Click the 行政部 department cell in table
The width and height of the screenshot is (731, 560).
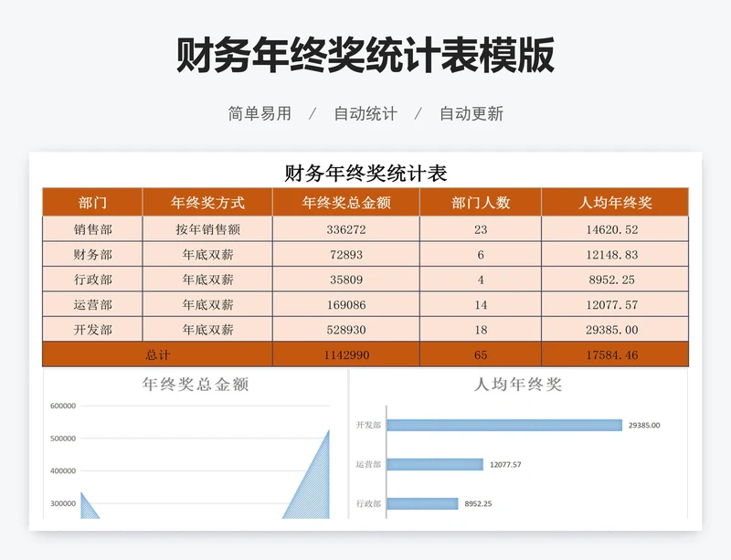(92, 280)
